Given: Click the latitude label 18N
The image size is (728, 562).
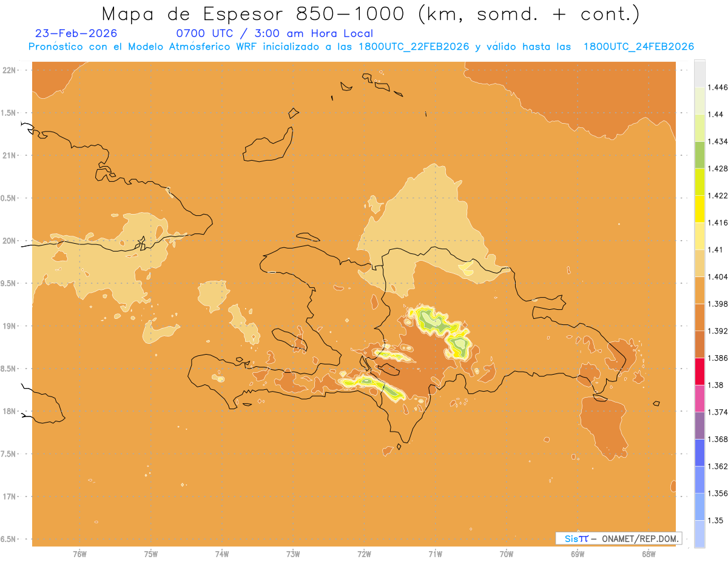Looking at the screenshot, I should (10, 411).
